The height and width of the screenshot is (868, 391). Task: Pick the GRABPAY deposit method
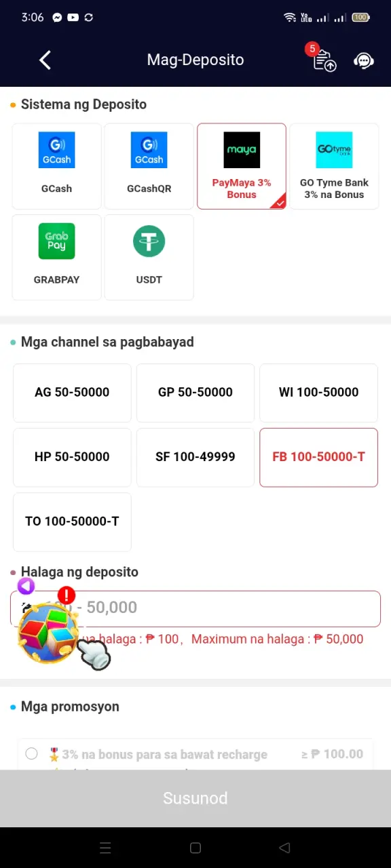(x=56, y=257)
